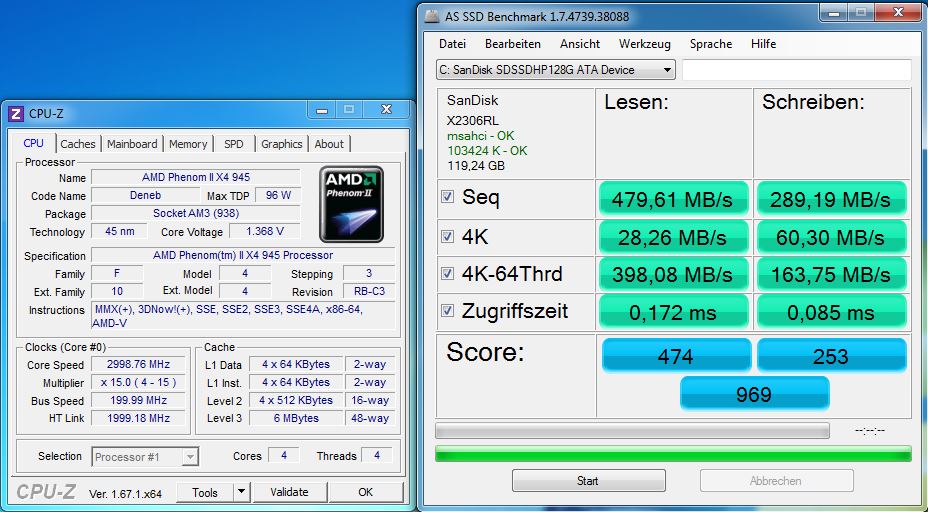Click the read access time 0,172 ms
The image size is (928, 512).
pos(674,312)
